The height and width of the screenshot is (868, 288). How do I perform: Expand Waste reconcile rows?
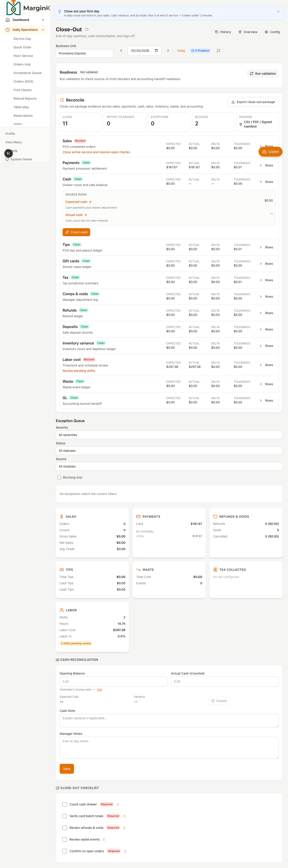(x=266, y=384)
